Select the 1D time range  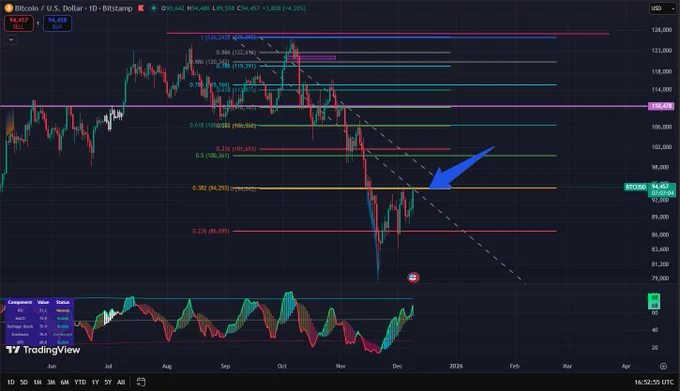pos(11,382)
